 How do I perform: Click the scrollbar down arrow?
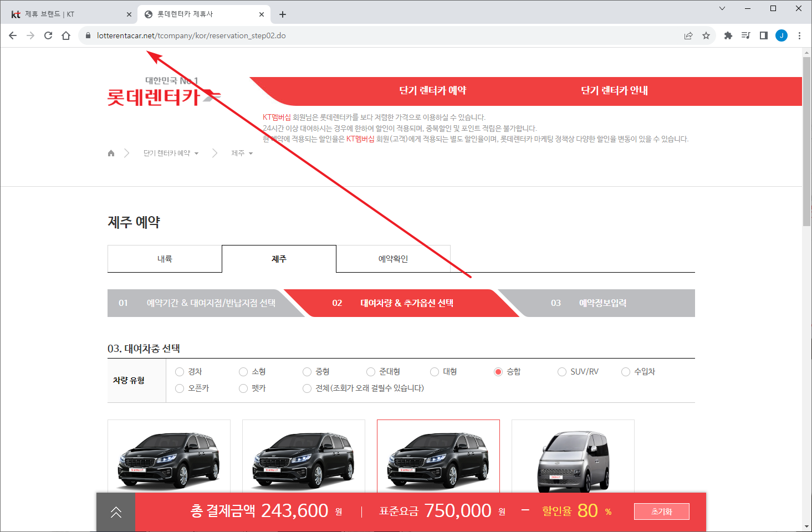[806, 526]
